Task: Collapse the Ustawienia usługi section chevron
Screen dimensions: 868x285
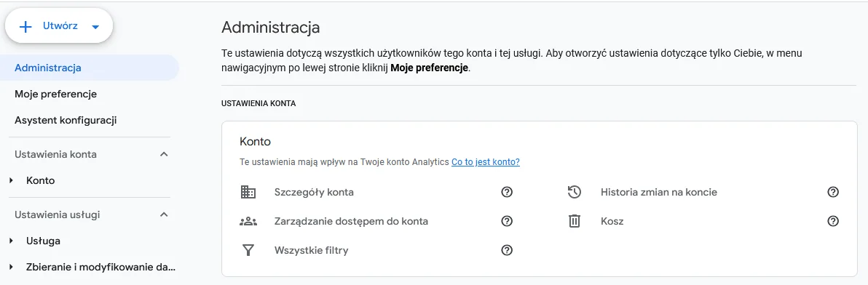Action: click(164, 214)
